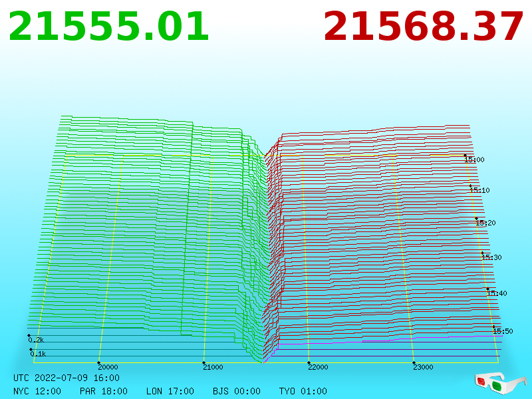Screen dimensions: 532x399
Task: Click the 22000 price axis label
Action: (318, 367)
